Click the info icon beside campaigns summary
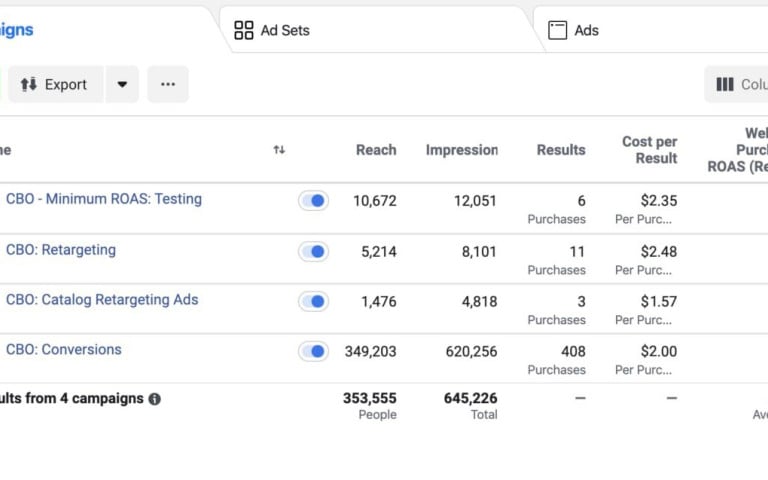This screenshot has width=768, height=480. click(x=155, y=399)
